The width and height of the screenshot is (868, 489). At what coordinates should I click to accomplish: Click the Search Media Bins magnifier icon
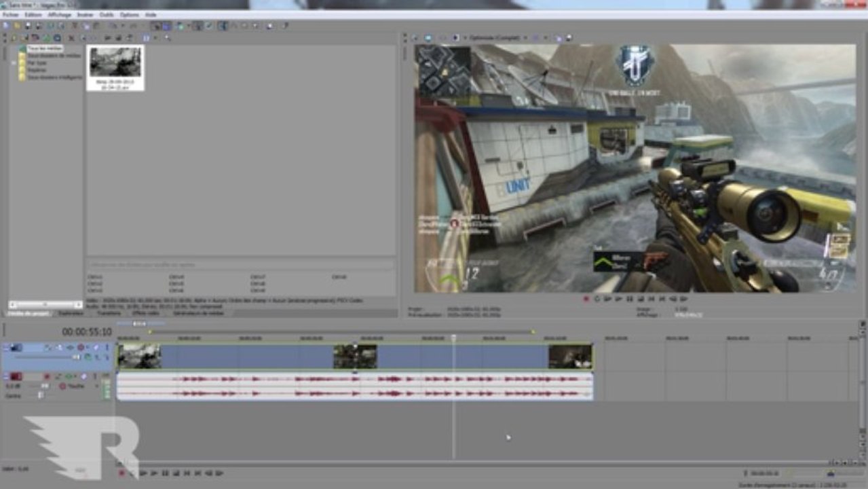[167, 37]
